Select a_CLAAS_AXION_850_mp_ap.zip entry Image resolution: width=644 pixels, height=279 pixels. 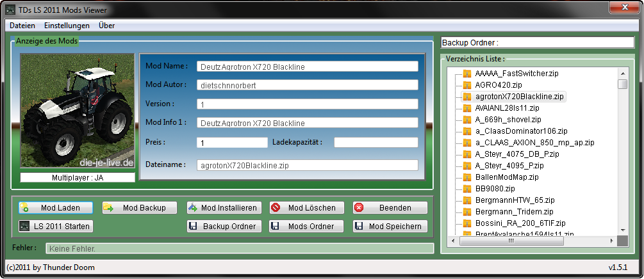point(535,143)
